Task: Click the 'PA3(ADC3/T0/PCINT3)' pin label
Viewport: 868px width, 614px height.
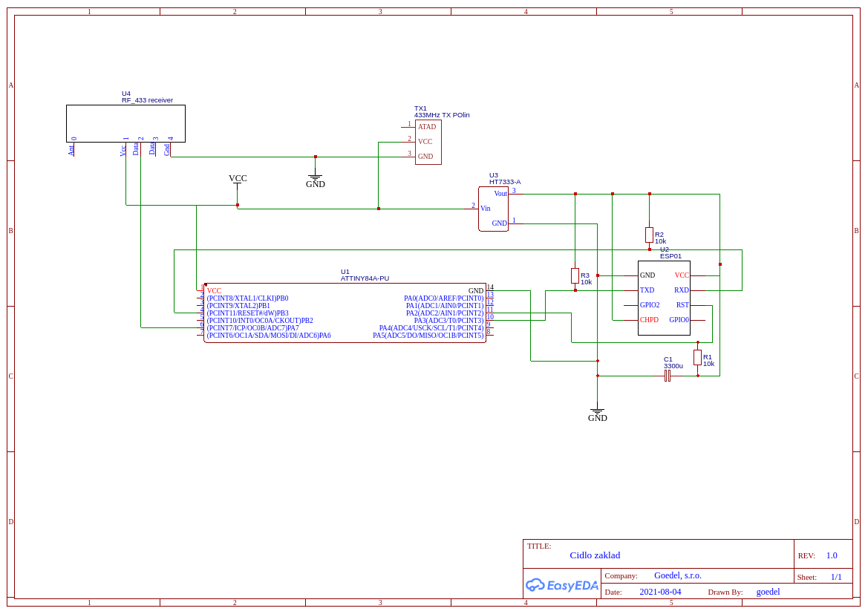Action: coord(449,321)
